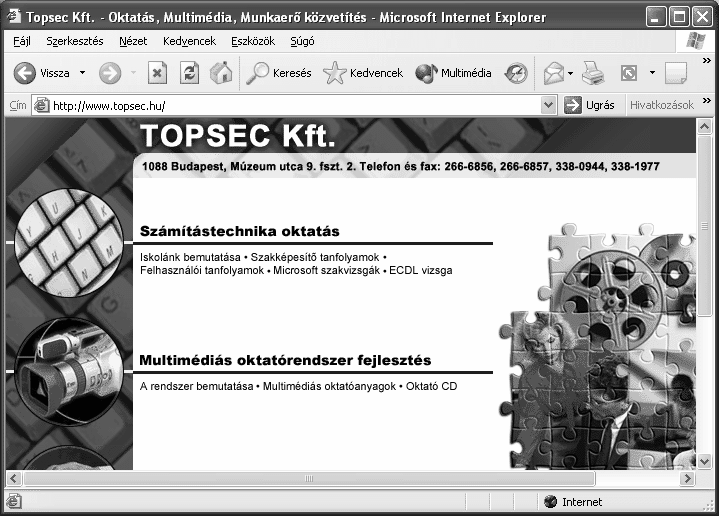Click the video camera circle image

tap(69, 372)
